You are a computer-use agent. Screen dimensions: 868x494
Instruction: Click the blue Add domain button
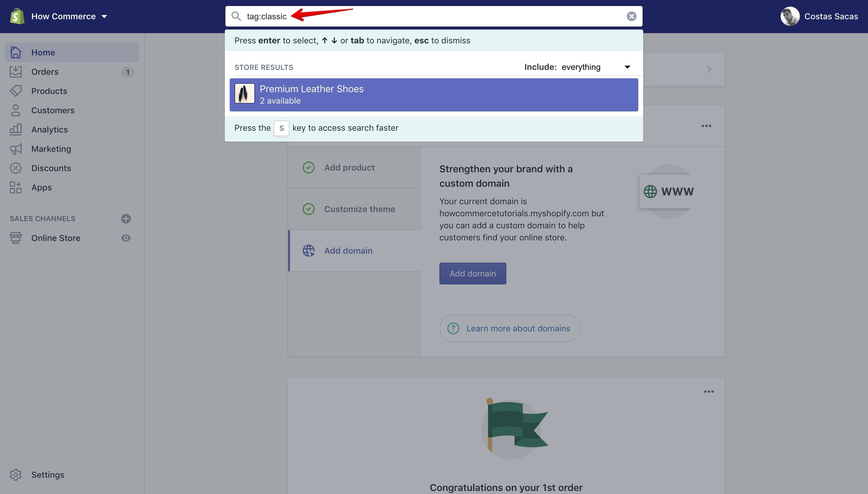coord(473,274)
